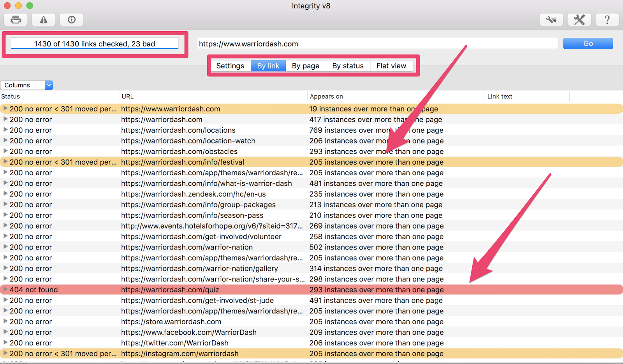
Task: Click '298 instances over more than one page'
Action: 377,279
